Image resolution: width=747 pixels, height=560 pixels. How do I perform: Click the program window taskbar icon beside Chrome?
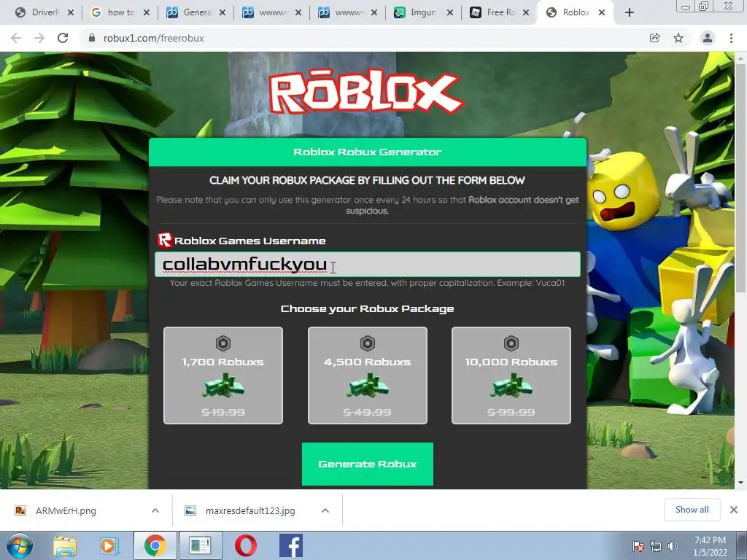pos(200,545)
